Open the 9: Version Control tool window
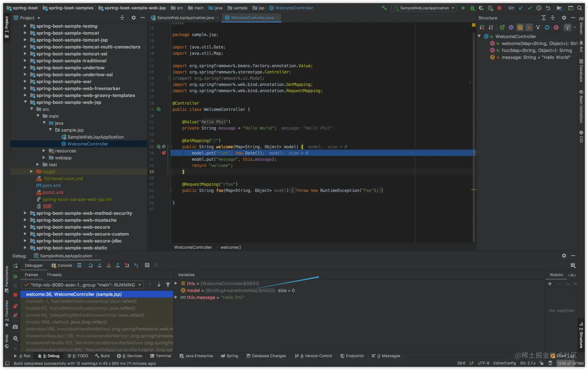Image resolution: width=588 pixels, height=370 pixels. click(x=313, y=356)
